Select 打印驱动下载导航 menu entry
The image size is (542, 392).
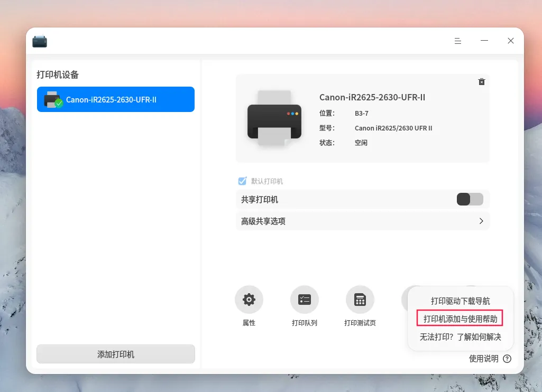point(461,301)
